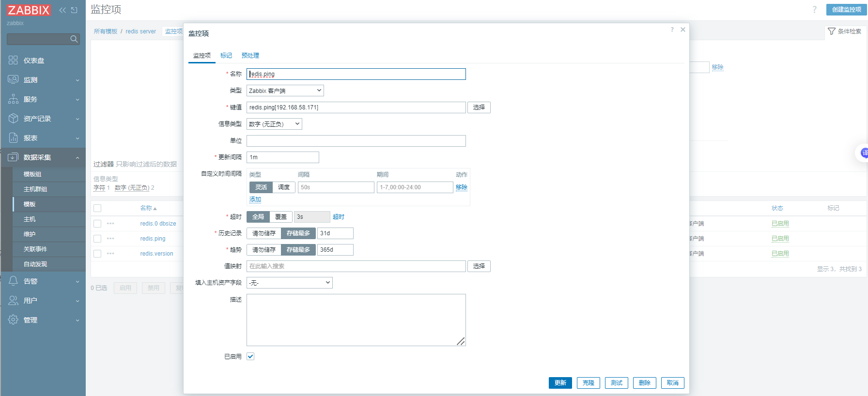This screenshot has width=868, height=396.
Task: Expand the 报表 menu chevron
Action: (x=77, y=138)
